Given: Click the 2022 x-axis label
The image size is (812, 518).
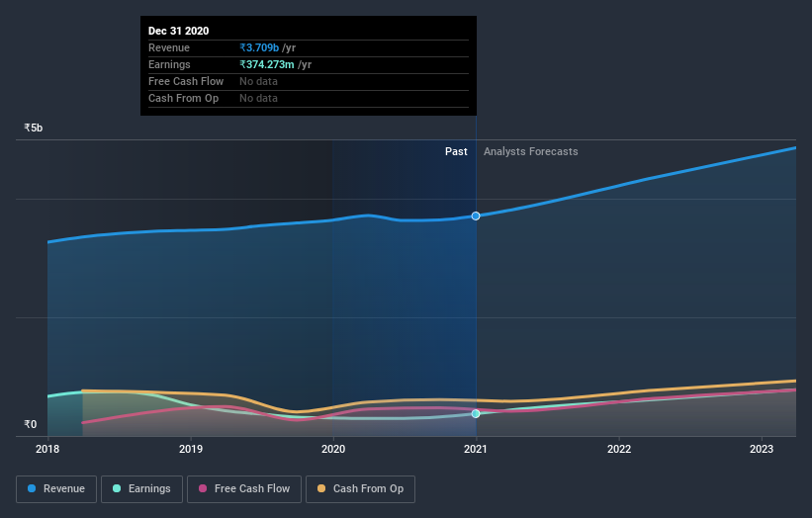Looking at the screenshot, I should [619, 449].
